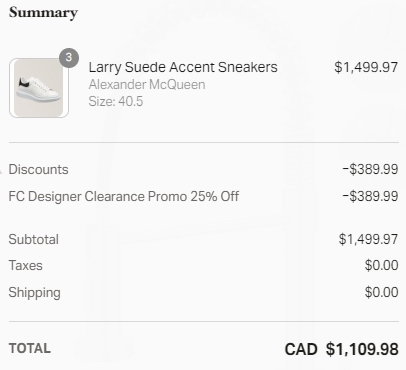Collapse the Discounts section caret

click(x=1, y=171)
